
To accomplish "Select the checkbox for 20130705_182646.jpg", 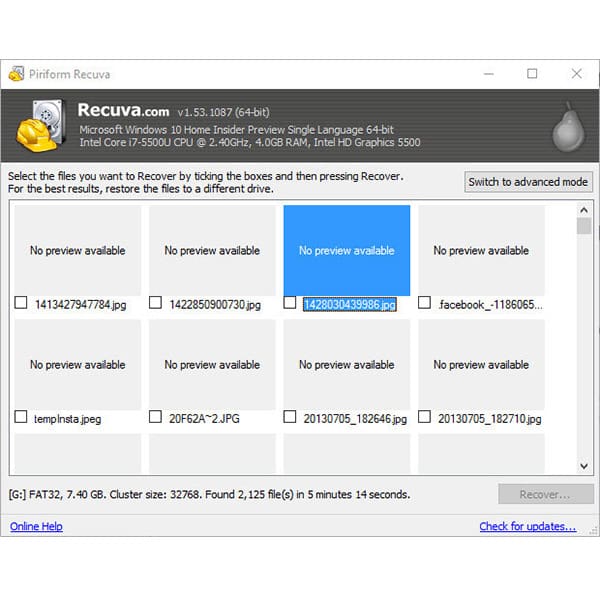I will [x=290, y=416].
